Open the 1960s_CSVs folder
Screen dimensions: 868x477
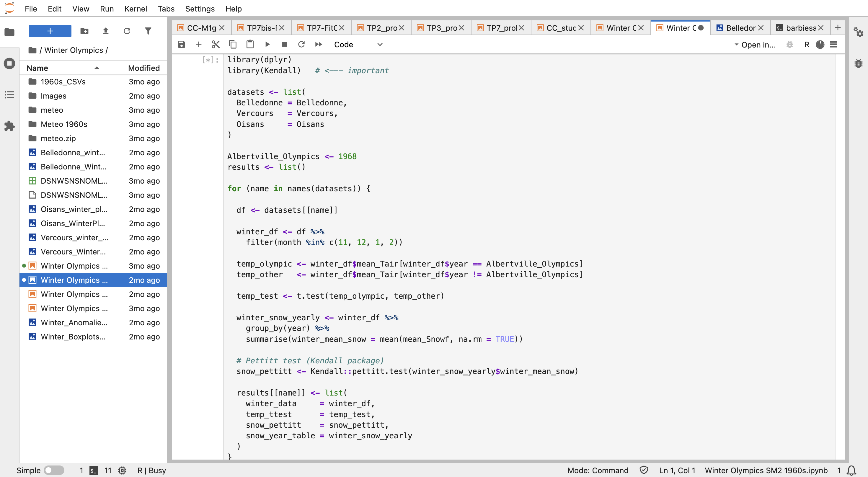(63, 81)
